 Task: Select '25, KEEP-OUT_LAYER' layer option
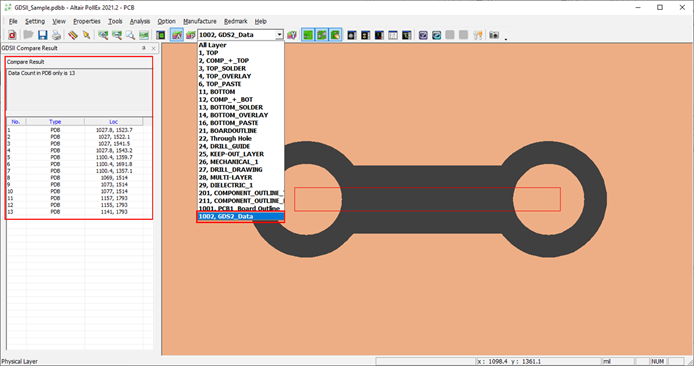241,154
